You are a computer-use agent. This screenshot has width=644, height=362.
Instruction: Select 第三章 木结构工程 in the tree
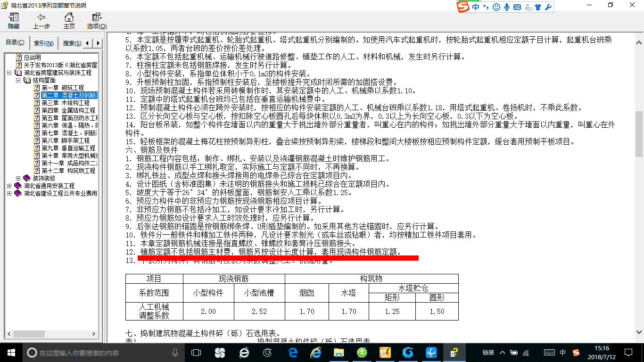(66, 103)
